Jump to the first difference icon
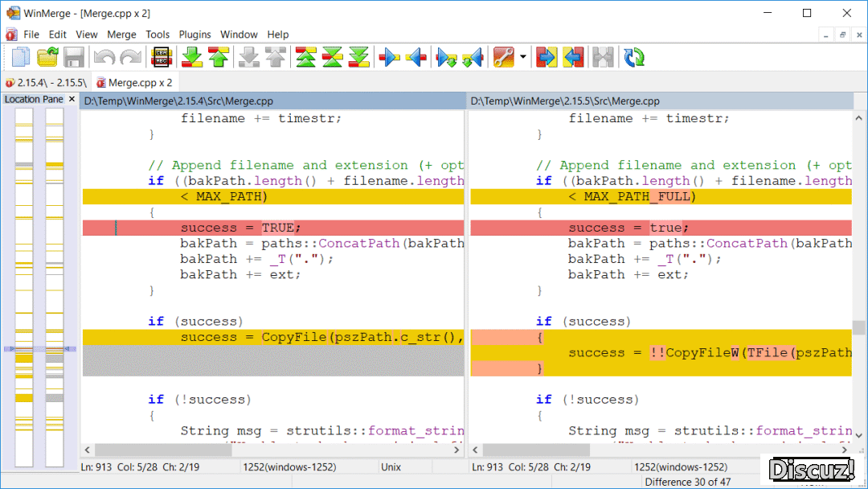The image size is (868, 489). pyautogui.click(x=305, y=57)
